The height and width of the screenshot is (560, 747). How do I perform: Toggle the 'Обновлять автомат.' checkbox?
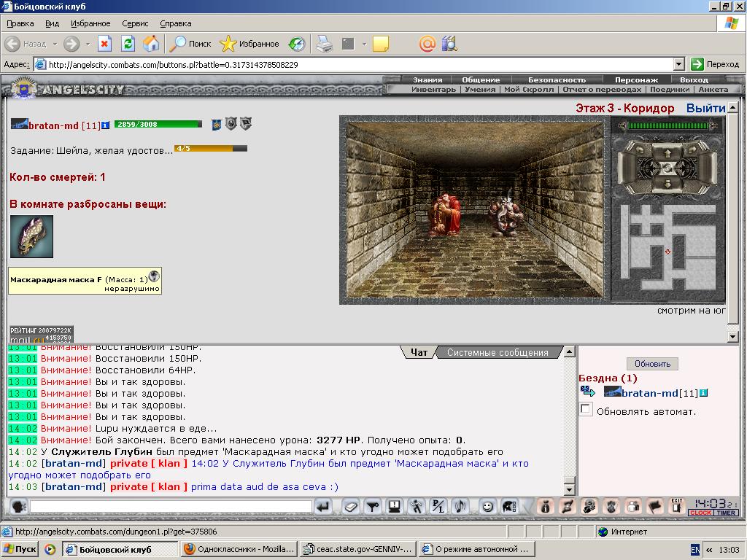pyautogui.click(x=586, y=409)
